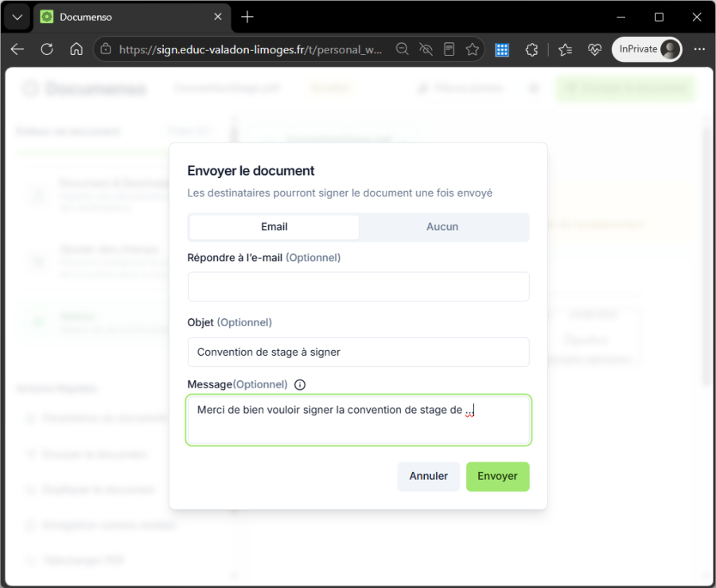Add page to favorites star icon

pyautogui.click(x=473, y=49)
